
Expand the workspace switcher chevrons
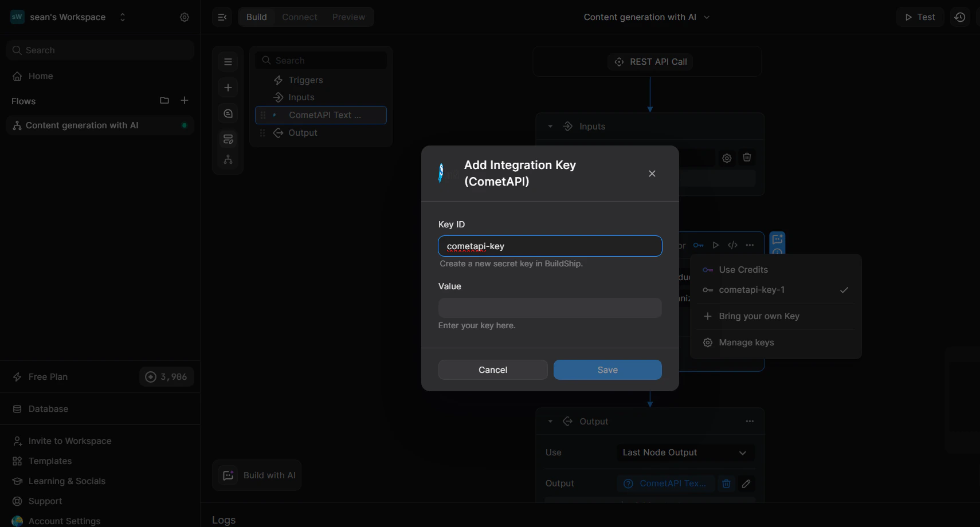click(123, 17)
